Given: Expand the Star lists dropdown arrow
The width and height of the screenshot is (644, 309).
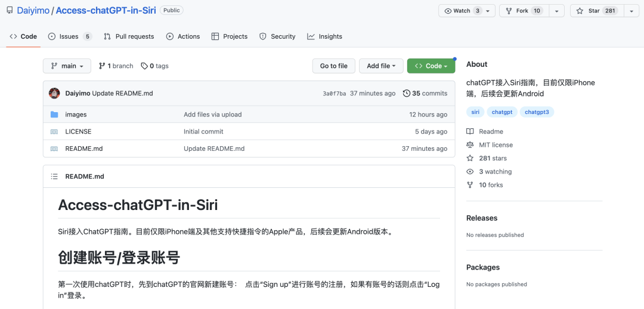Looking at the screenshot, I should click(631, 11).
